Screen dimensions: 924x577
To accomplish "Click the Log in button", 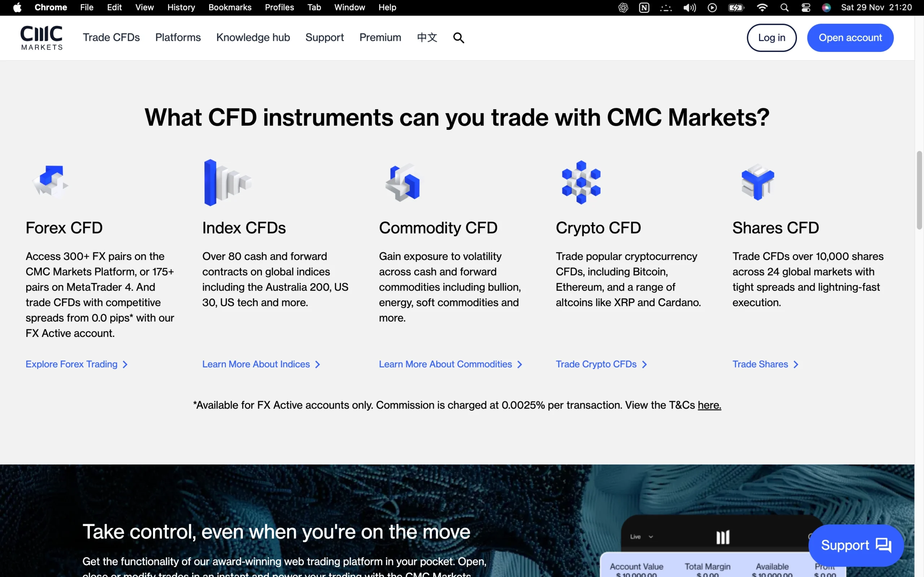I will point(771,38).
